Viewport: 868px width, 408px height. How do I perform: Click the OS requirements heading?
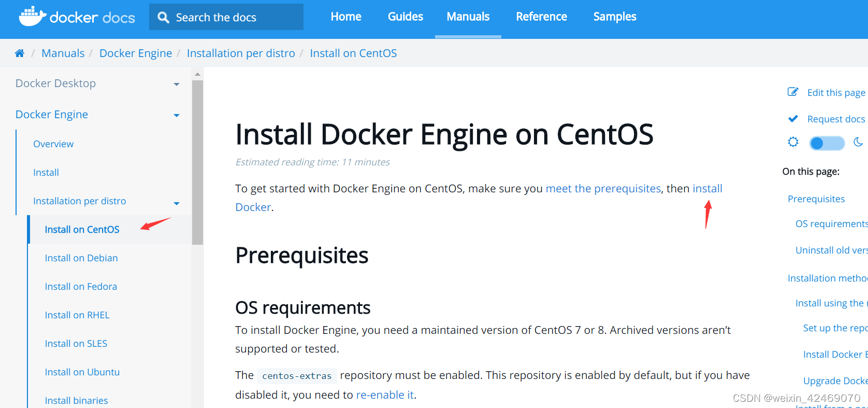click(303, 308)
